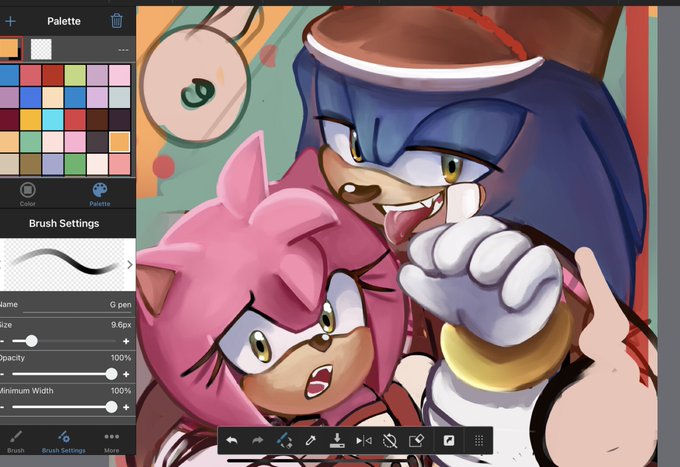The height and width of the screenshot is (467, 680).
Task: Pick the yellow-orange swatch beside cyan
Action: click(31, 120)
